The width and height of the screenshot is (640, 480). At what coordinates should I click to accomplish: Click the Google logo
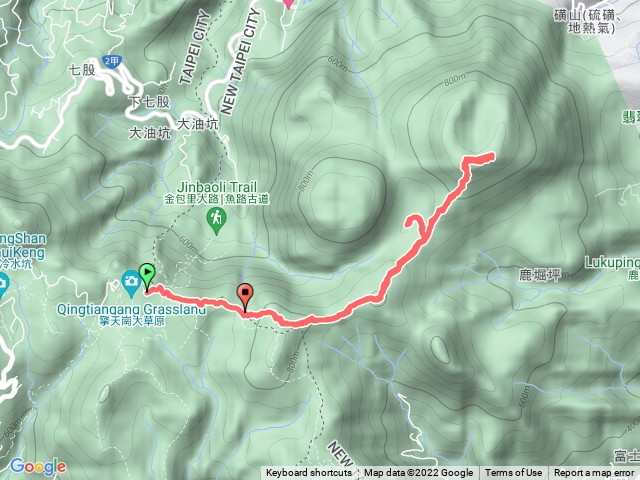(38, 467)
